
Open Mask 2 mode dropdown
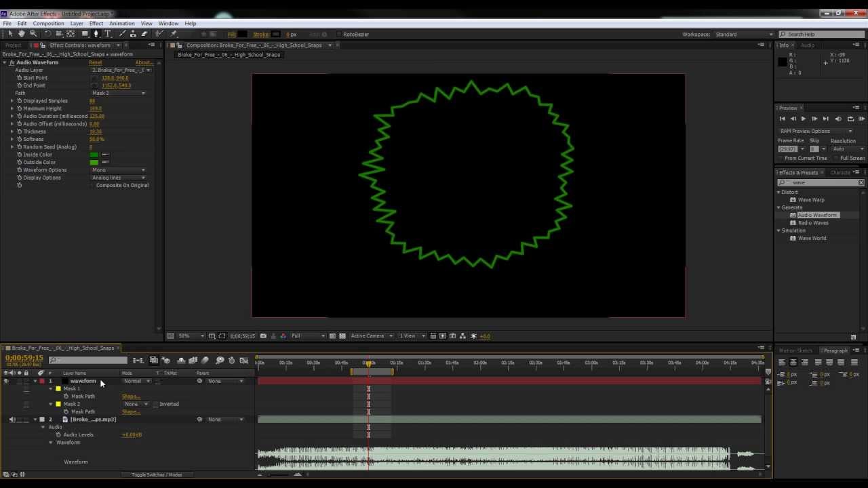pos(136,404)
